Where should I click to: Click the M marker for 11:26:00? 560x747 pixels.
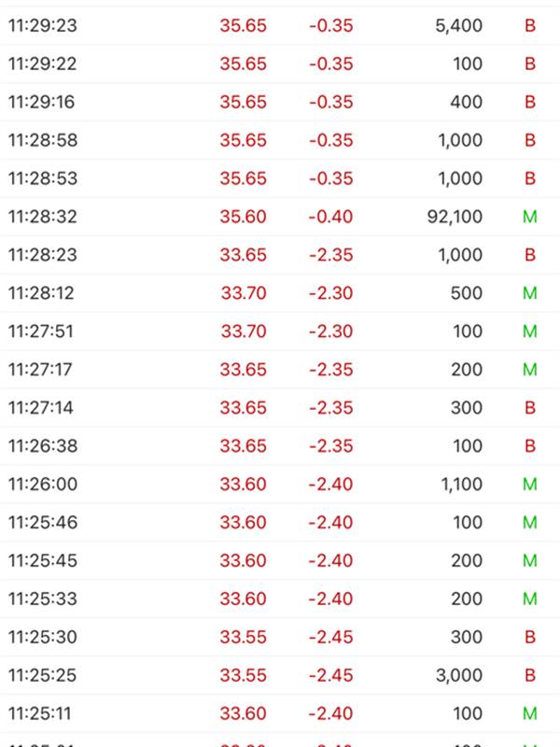[530, 484]
